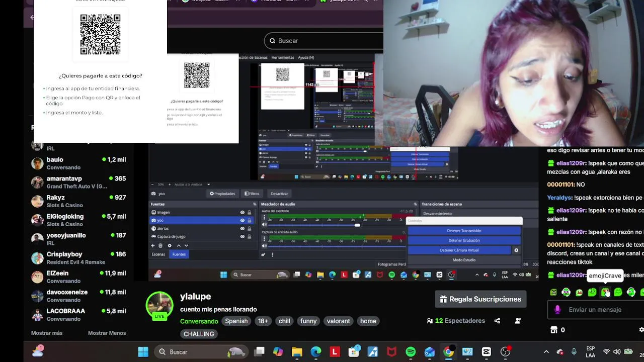Show hidden icons in the captured inner taskbar
The image size is (644, 362).
coord(477,275)
